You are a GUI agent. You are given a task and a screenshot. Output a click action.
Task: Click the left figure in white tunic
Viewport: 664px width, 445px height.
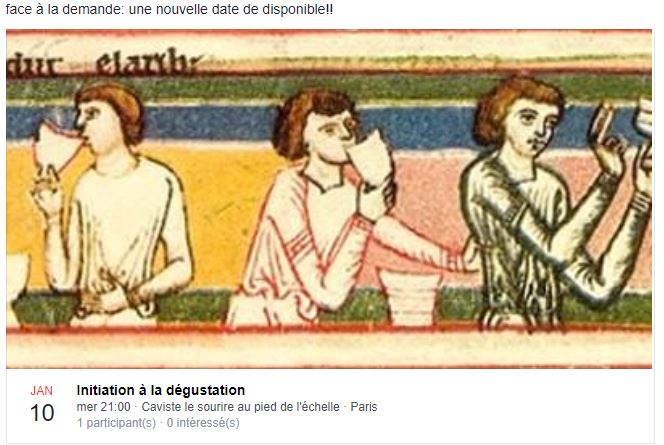click(x=114, y=203)
